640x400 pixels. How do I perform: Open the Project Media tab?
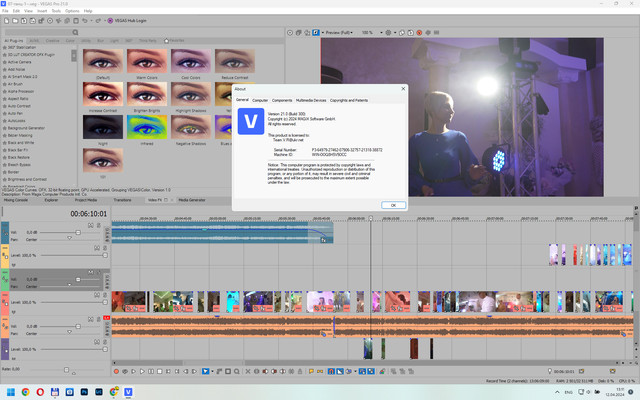click(x=86, y=200)
